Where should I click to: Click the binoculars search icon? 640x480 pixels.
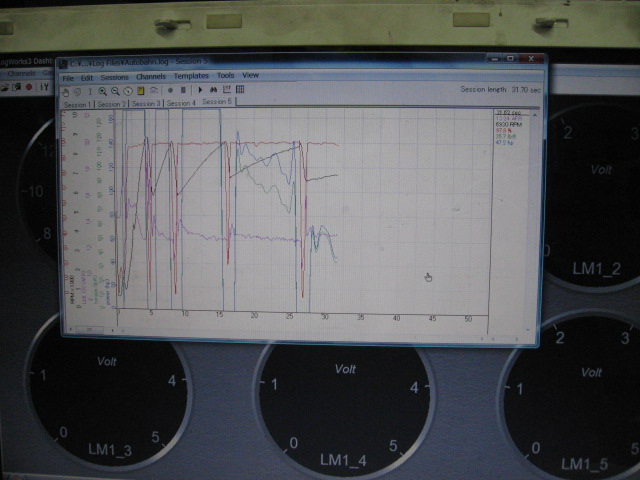(x=213, y=89)
